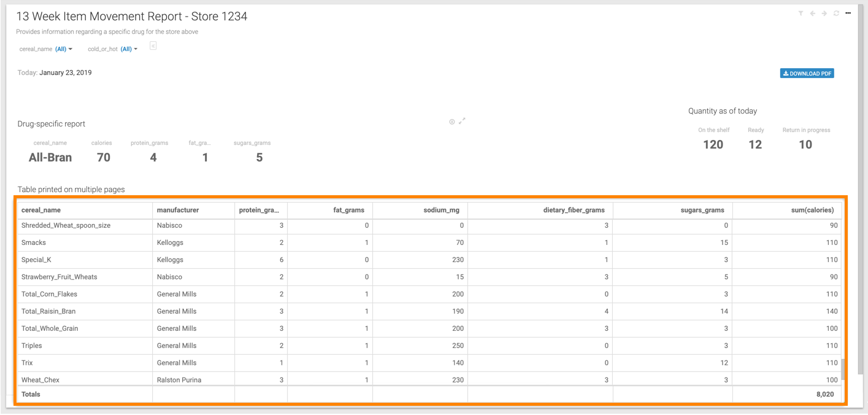Collapse the filter bar with the double chevron

[153, 45]
